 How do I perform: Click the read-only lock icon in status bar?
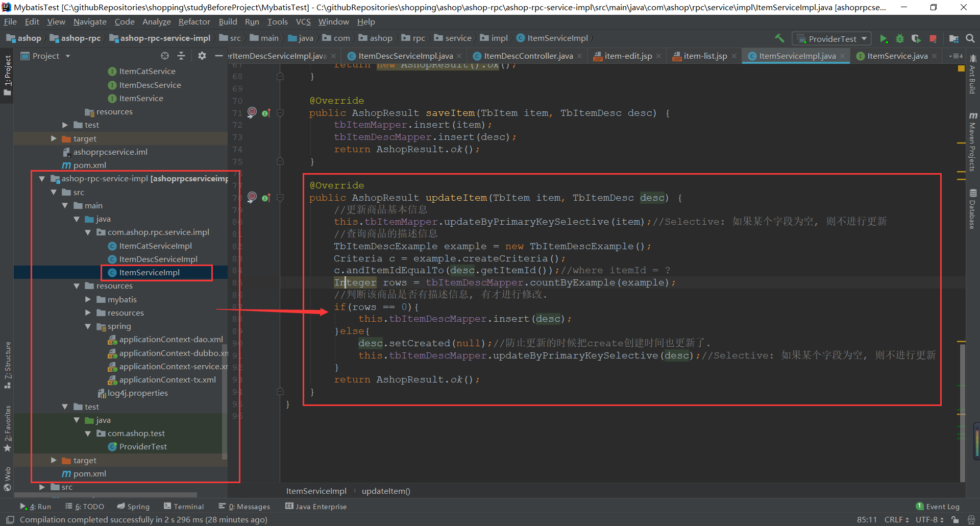(x=955, y=519)
